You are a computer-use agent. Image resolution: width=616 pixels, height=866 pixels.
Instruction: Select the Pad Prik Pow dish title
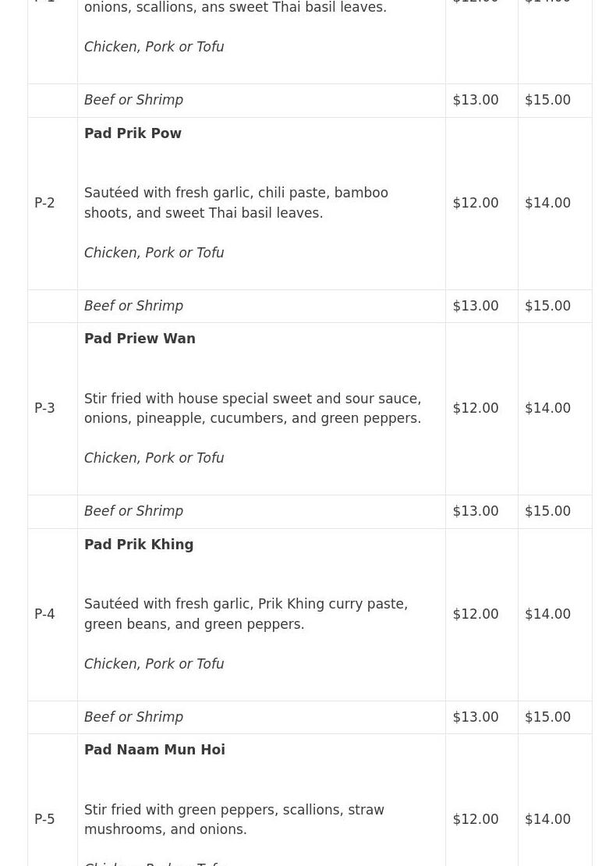tap(133, 133)
